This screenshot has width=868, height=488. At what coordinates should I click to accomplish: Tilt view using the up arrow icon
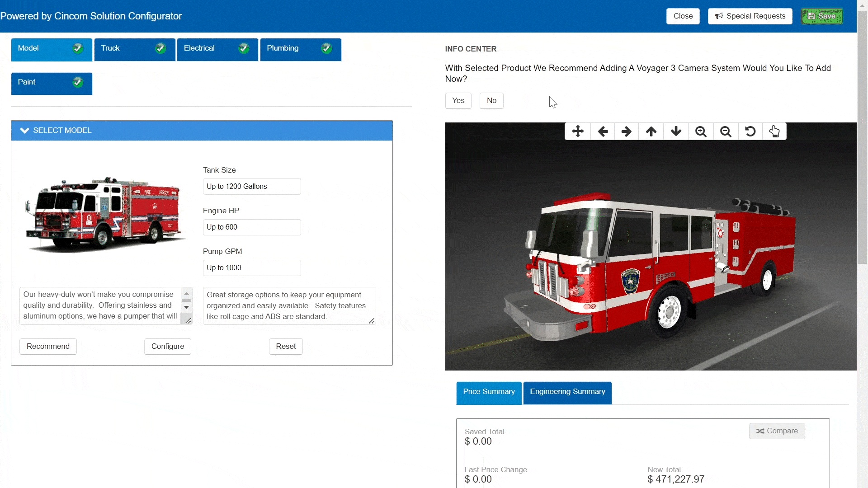(x=651, y=131)
